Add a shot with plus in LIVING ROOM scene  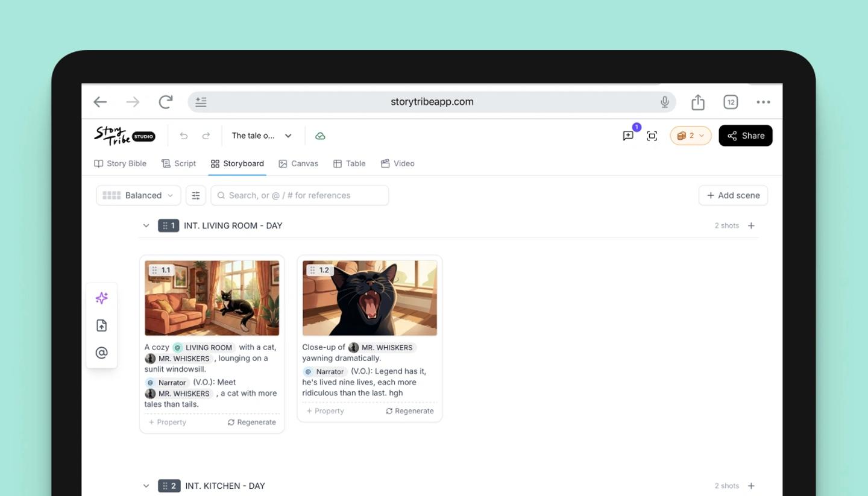click(x=751, y=225)
